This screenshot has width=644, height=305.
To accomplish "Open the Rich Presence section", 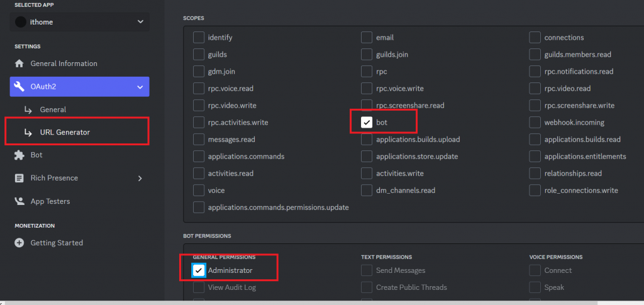I will pos(54,178).
